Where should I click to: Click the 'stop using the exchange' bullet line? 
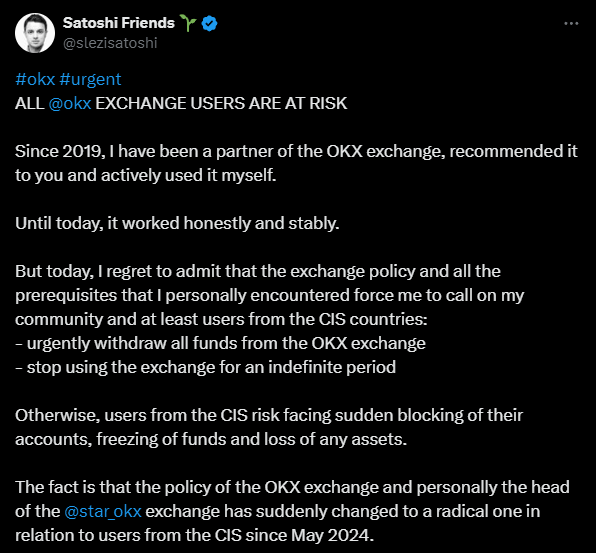click(206, 367)
